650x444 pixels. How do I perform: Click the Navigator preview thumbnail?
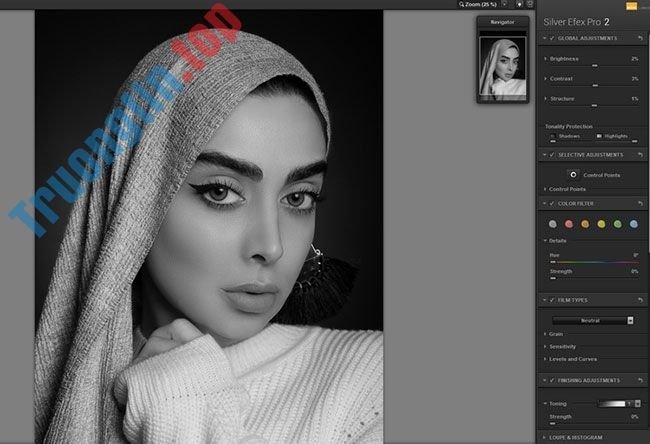(502, 66)
